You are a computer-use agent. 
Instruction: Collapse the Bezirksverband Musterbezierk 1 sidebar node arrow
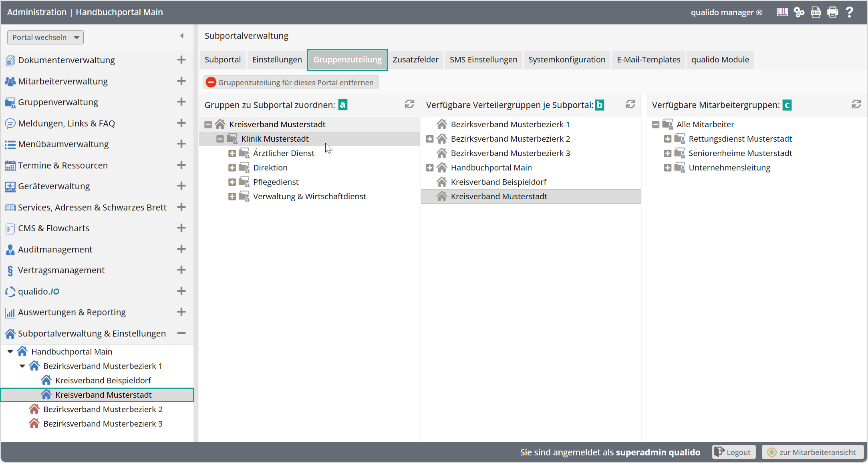(22, 366)
